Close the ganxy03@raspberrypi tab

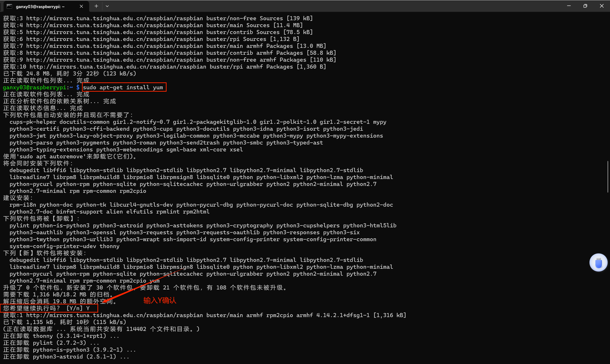(81, 6)
